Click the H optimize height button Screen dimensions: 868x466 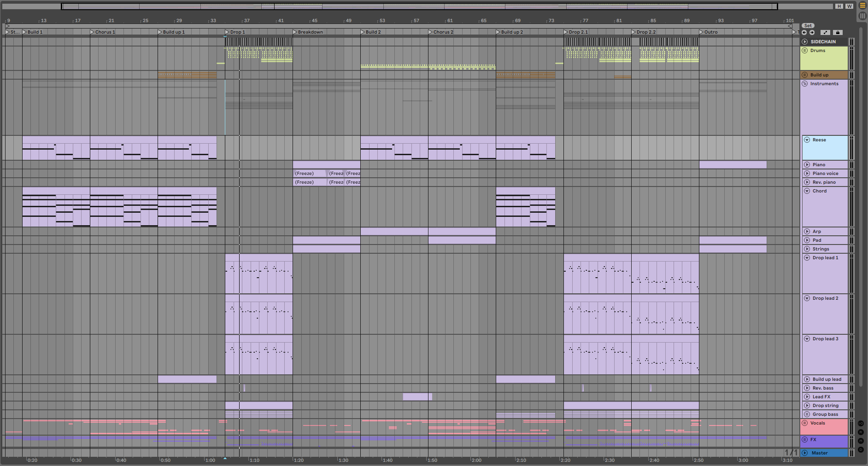pyautogui.click(x=839, y=6)
